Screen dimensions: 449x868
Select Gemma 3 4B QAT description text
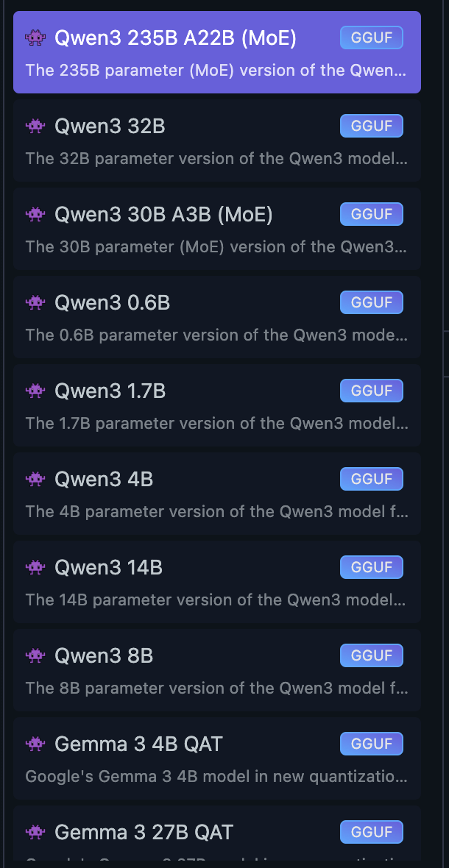(216, 776)
